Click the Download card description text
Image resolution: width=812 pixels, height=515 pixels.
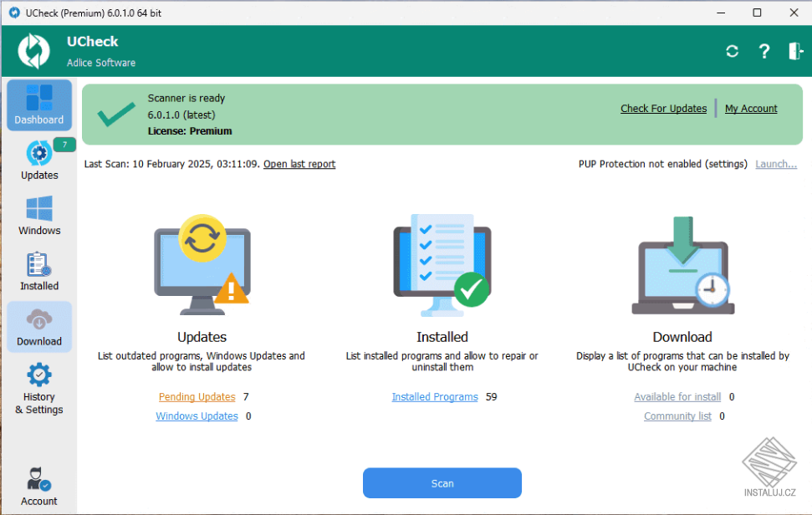tap(682, 361)
